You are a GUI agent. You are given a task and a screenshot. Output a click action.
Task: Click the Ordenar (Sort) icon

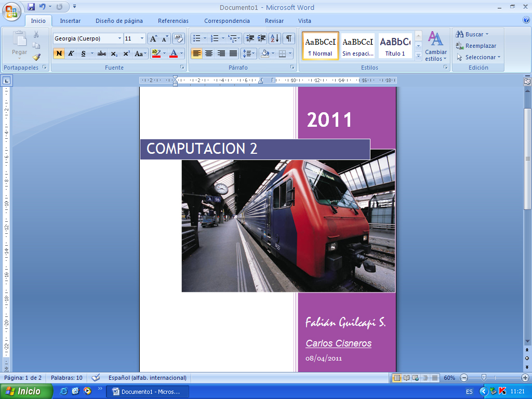(275, 38)
